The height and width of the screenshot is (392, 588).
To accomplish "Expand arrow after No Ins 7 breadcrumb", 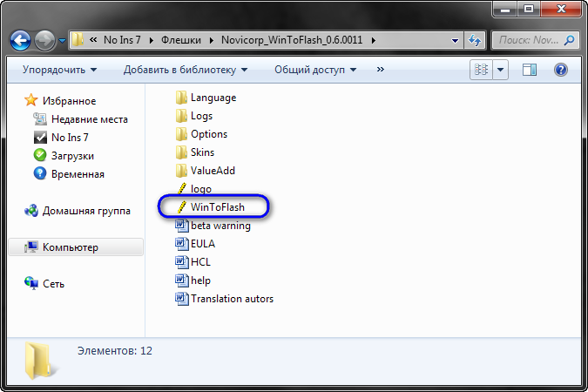I will coord(151,40).
